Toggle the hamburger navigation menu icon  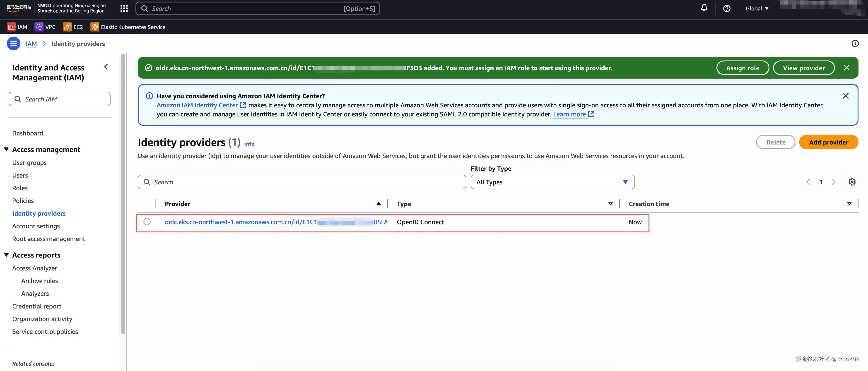tap(14, 43)
